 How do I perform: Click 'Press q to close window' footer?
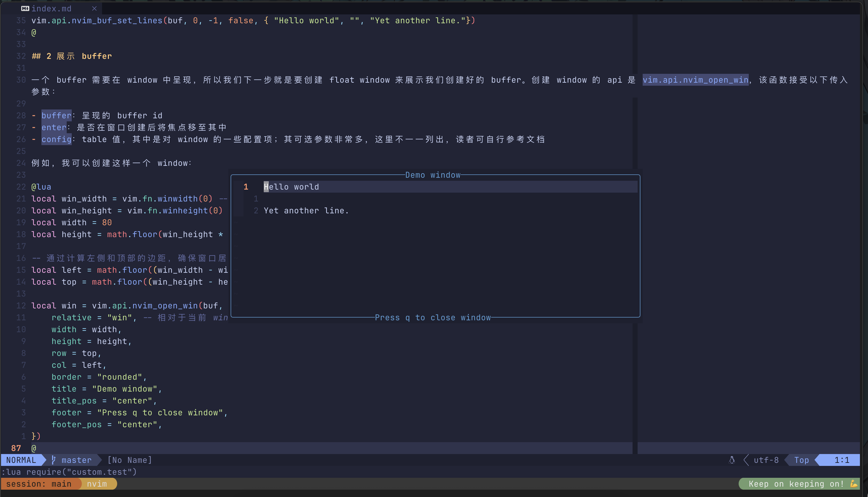click(433, 318)
